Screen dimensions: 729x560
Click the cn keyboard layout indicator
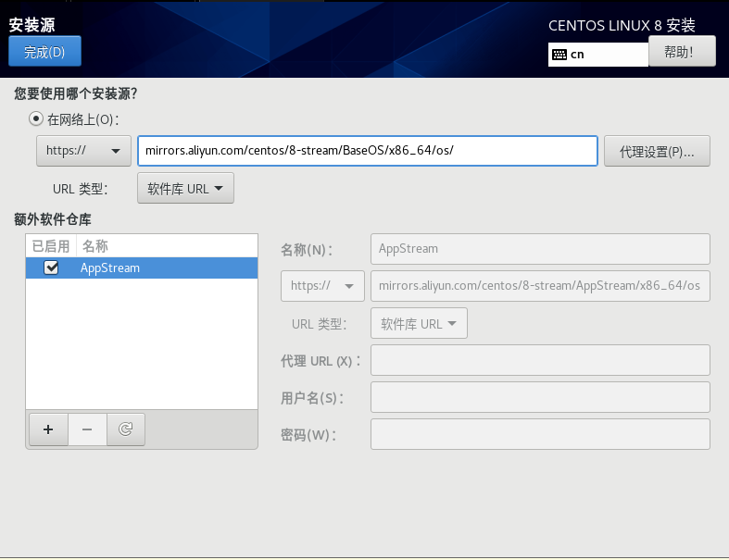[598, 55]
